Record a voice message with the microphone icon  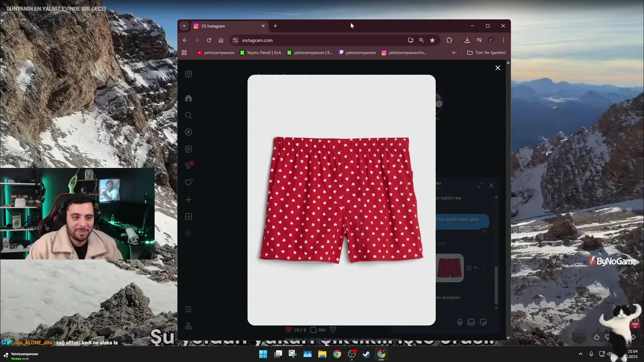pos(460,322)
